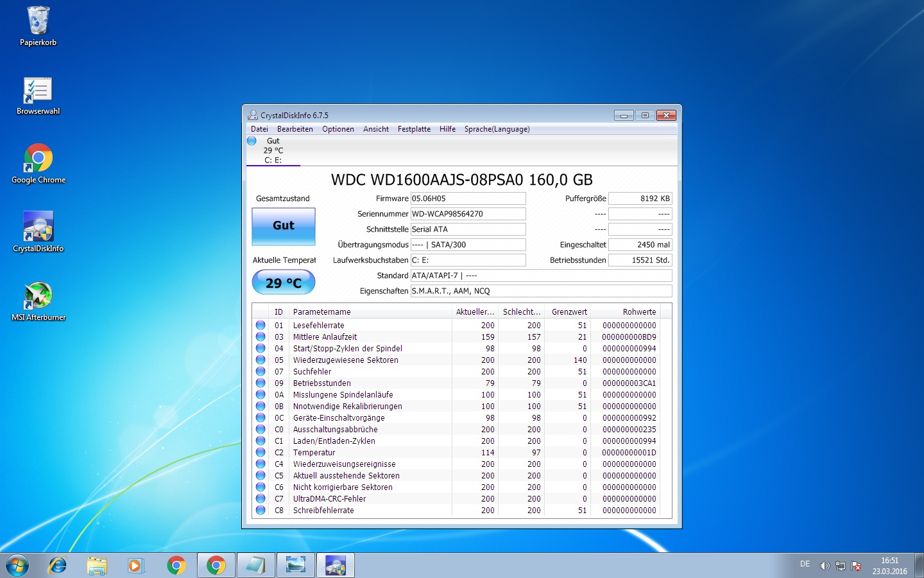Click the Parametername column header

pos(370,312)
